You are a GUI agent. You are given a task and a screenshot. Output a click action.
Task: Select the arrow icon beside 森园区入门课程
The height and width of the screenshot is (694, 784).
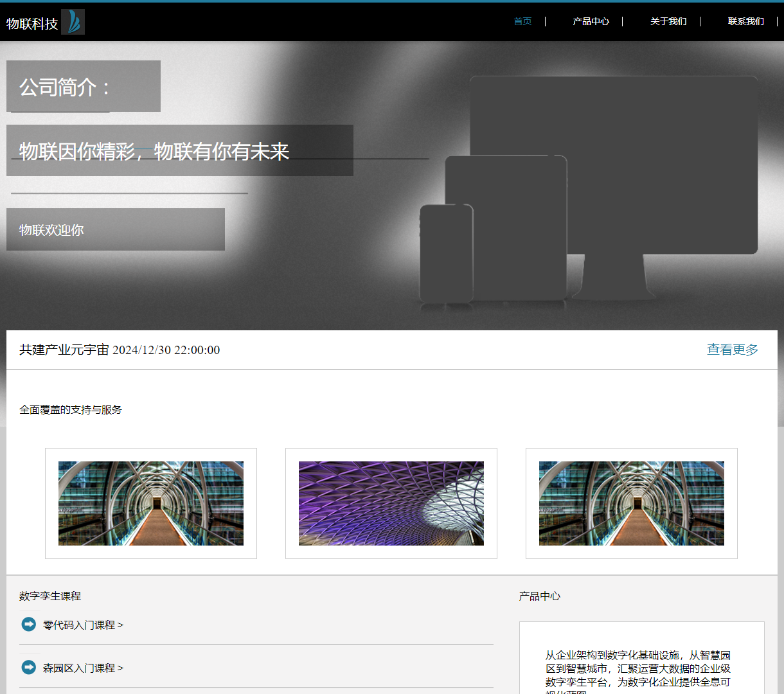(x=29, y=668)
